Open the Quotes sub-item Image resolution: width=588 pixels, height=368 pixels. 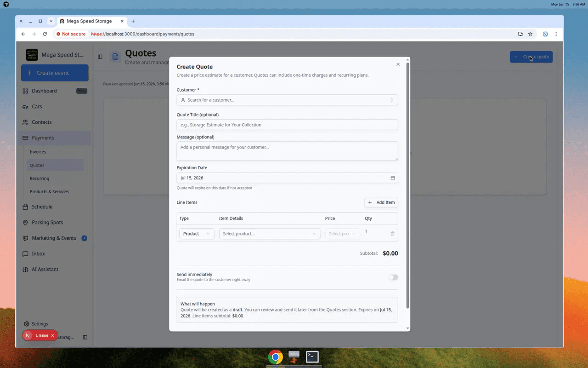pos(55,165)
